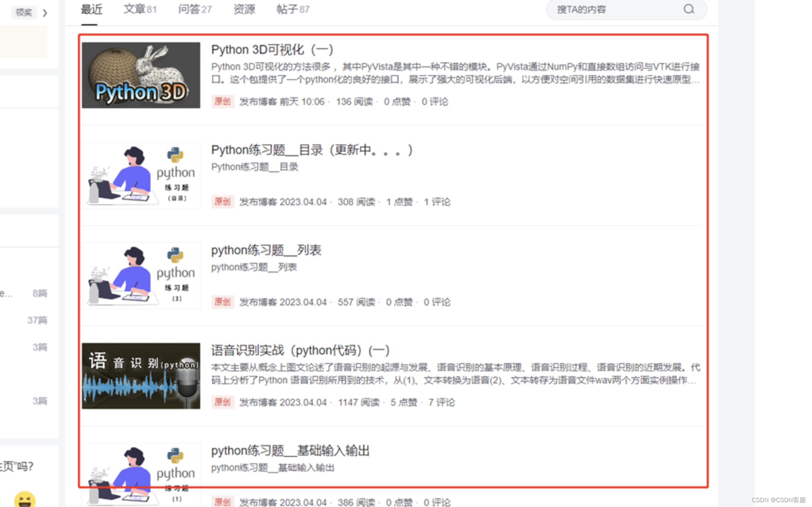Click the 37篇 category count

tap(37, 320)
